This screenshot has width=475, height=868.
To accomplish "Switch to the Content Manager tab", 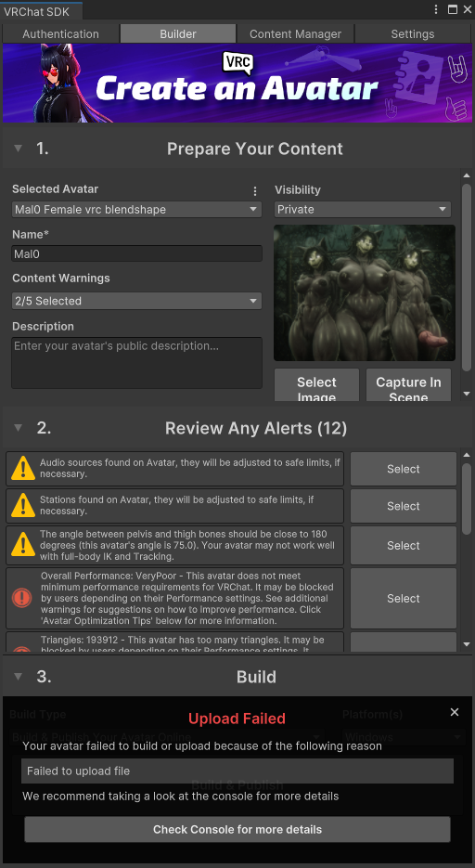I will point(295,33).
